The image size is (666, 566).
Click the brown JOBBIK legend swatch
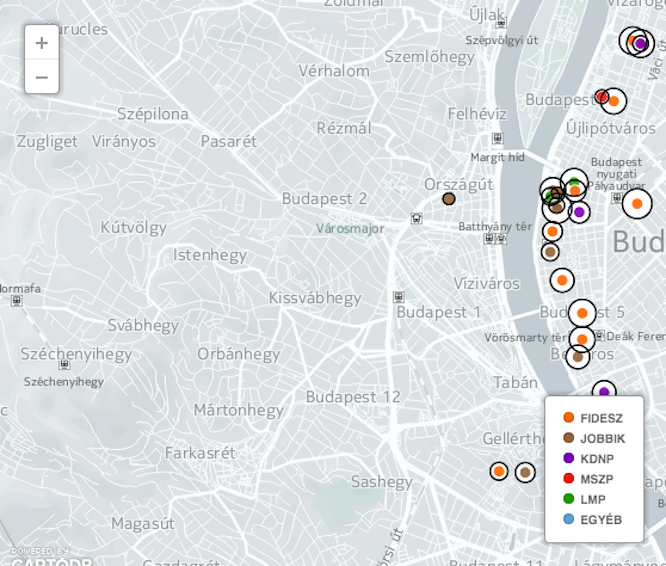(568, 438)
